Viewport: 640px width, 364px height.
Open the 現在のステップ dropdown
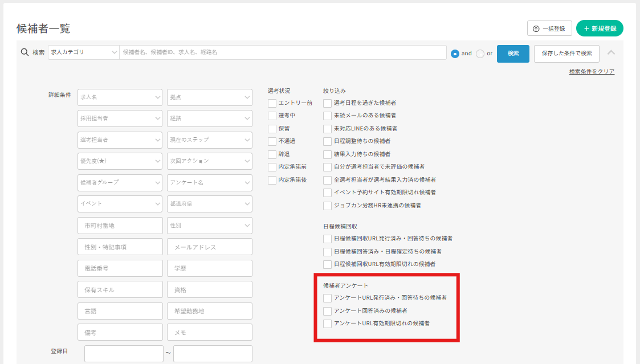209,140
